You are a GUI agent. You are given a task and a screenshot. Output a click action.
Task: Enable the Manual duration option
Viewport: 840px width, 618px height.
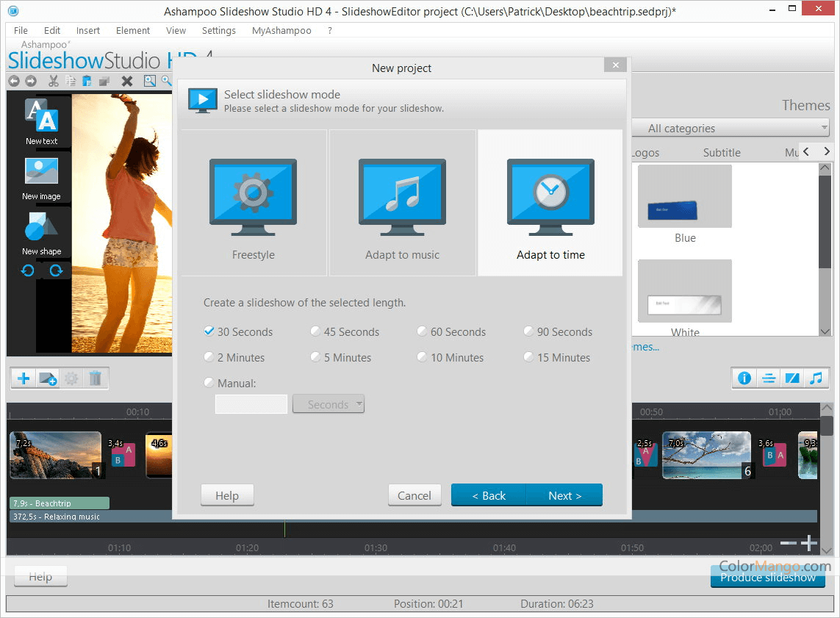click(209, 383)
